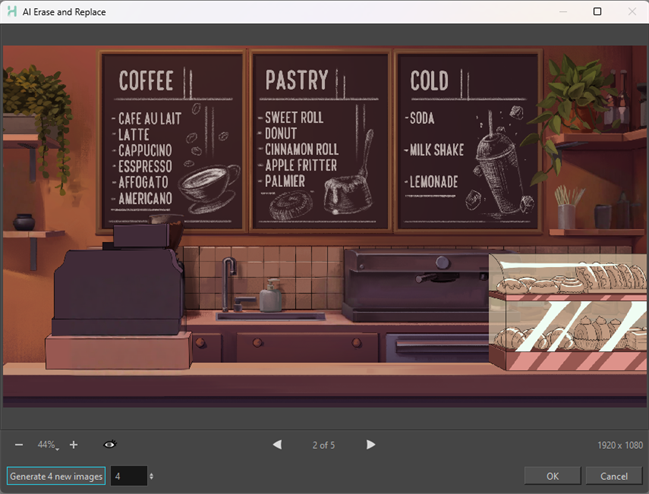
Task: Confirm with the OK button
Action: point(551,476)
